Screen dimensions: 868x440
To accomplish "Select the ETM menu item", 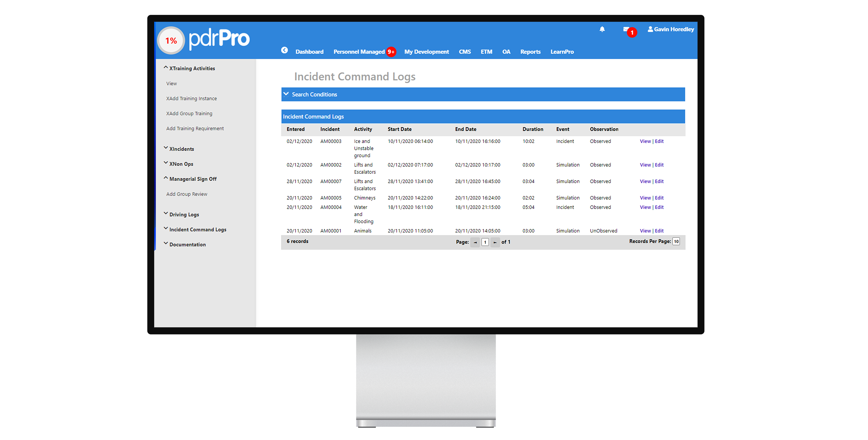I will tap(486, 52).
